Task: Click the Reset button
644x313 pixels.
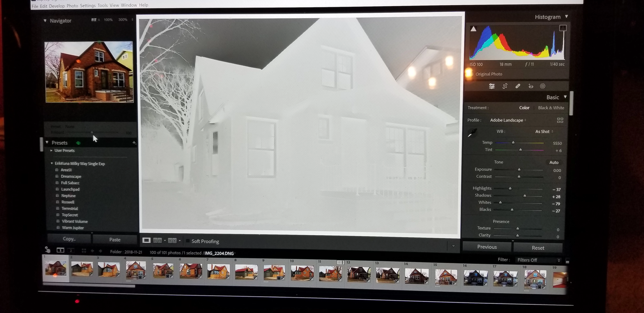Action: pos(538,248)
